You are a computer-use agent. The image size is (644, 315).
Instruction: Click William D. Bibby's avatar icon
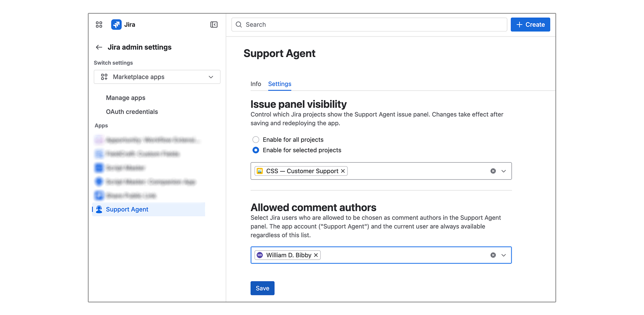pyautogui.click(x=260, y=255)
